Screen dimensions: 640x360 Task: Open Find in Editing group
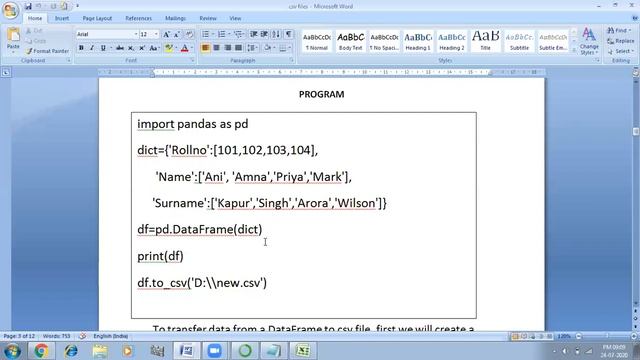pos(619,31)
